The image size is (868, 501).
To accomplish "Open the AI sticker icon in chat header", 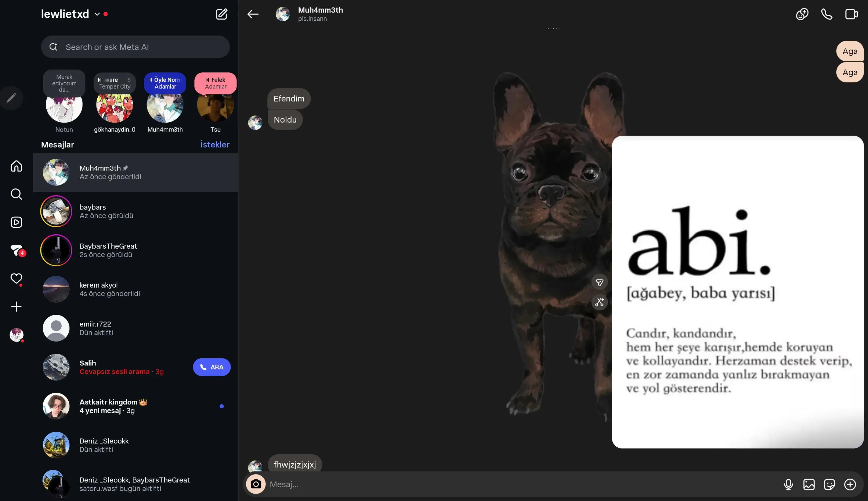I will click(802, 14).
